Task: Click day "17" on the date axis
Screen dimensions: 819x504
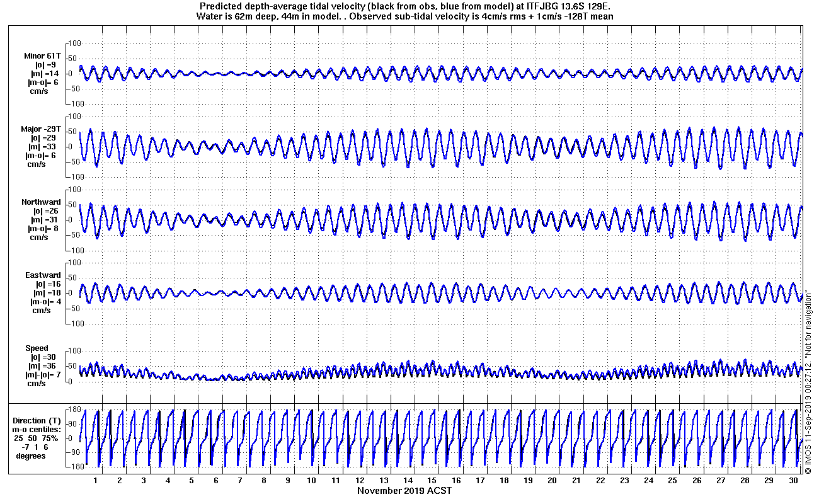Action: click(x=480, y=481)
